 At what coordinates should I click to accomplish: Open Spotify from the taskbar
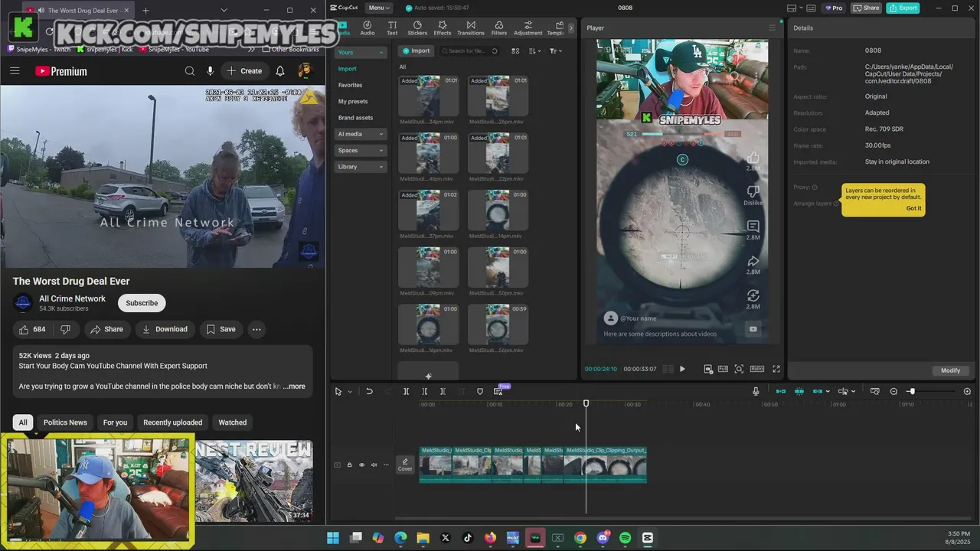pyautogui.click(x=625, y=538)
